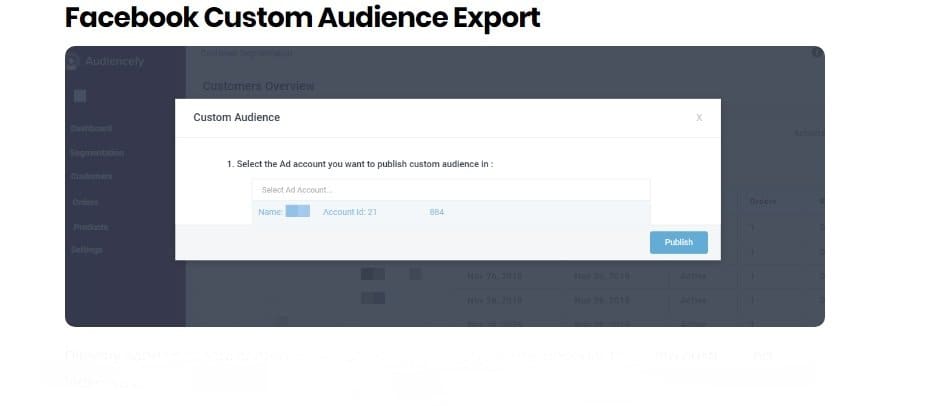
Task: Click the square icon below the Audiencefy logo
Action: [x=80, y=96]
